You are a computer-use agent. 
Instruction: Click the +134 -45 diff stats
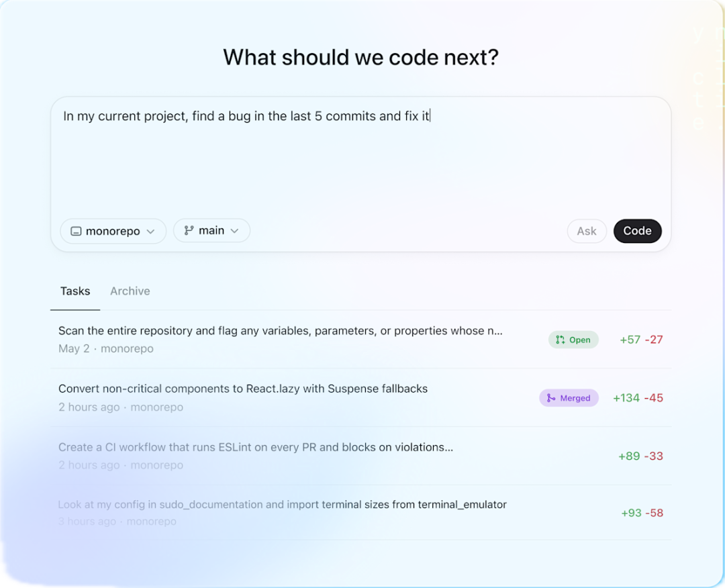[x=638, y=398]
